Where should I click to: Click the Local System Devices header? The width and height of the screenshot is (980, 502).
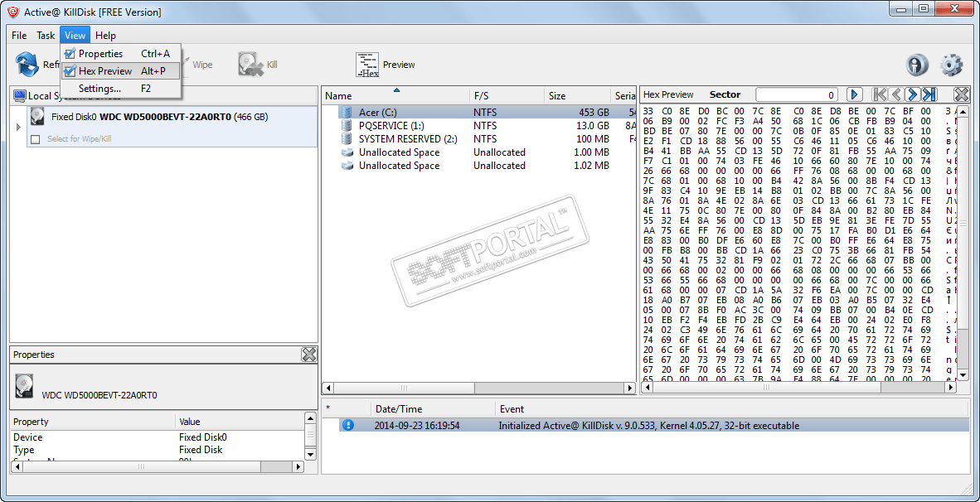(x=163, y=95)
